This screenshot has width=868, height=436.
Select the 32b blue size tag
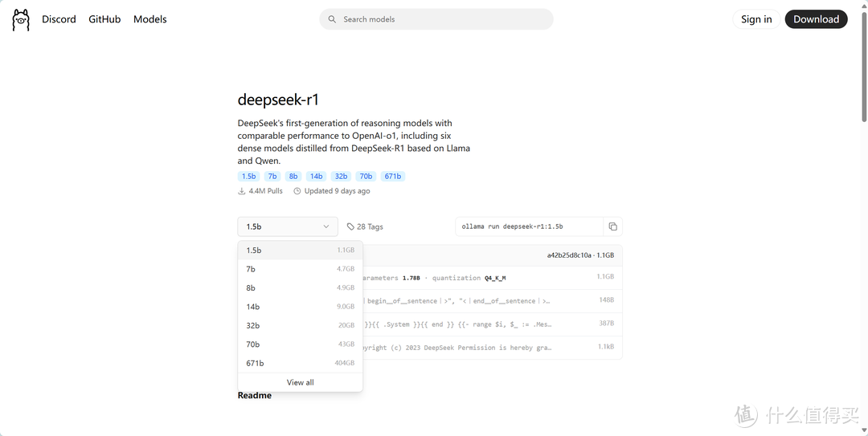pyautogui.click(x=341, y=177)
